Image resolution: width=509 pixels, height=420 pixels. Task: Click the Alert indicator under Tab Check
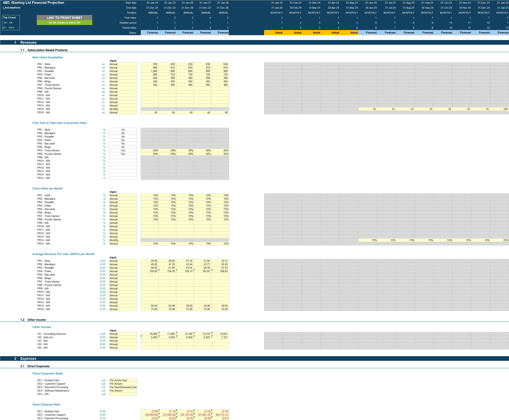coord(11,28)
